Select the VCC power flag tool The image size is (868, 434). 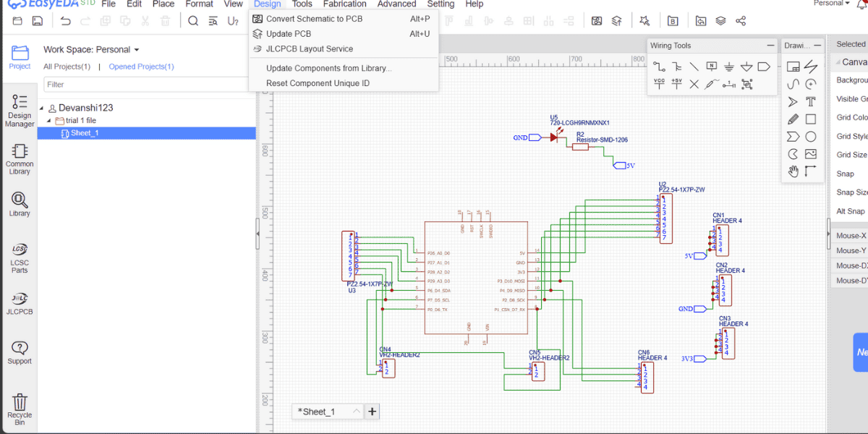tap(660, 84)
